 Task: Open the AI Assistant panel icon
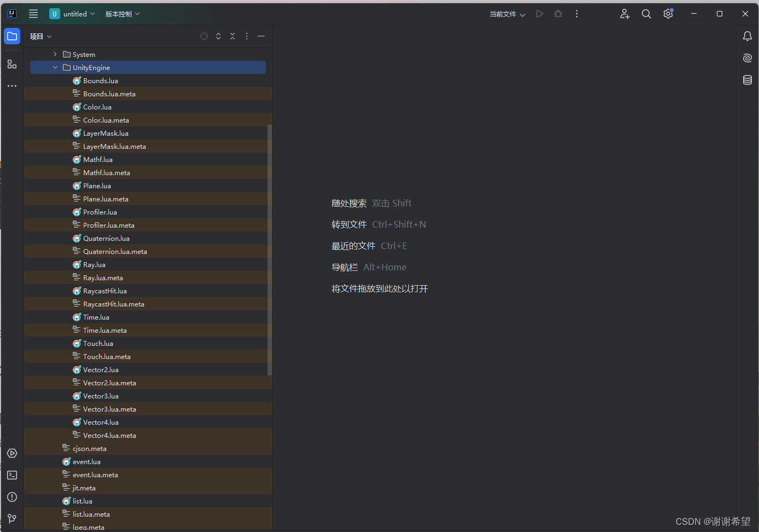(x=748, y=58)
